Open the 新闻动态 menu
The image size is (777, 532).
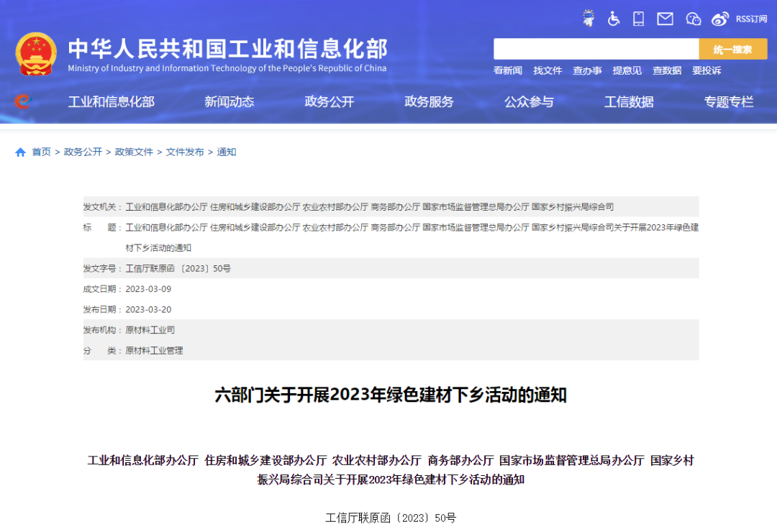[229, 101]
